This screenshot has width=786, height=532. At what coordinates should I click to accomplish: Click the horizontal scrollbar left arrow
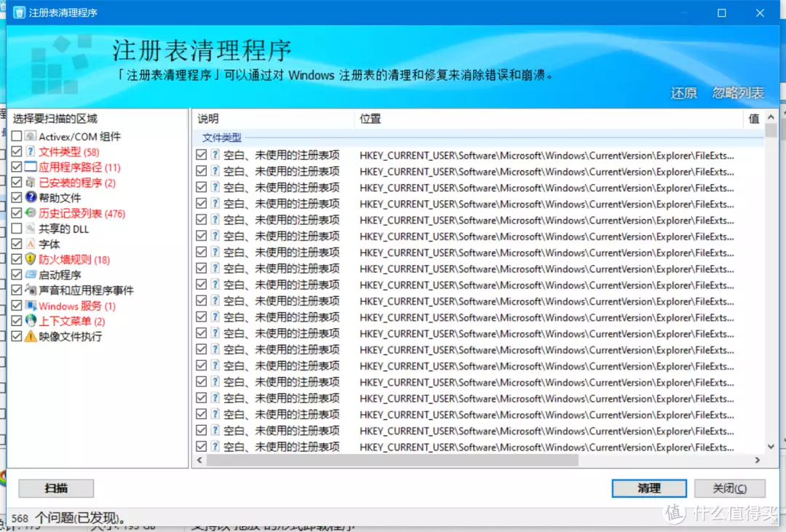pos(199,460)
